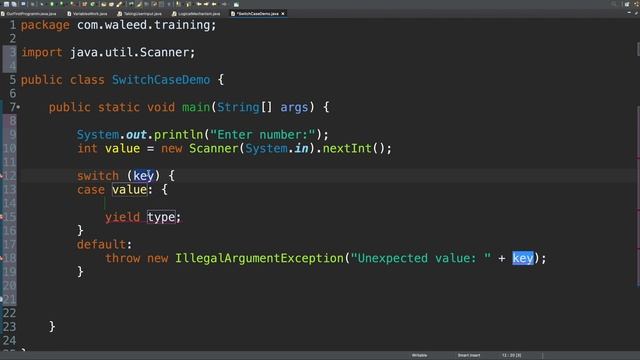The height and width of the screenshot is (360, 640).
Task: Click the 'switch' keyword on line 12
Action: (x=98, y=176)
